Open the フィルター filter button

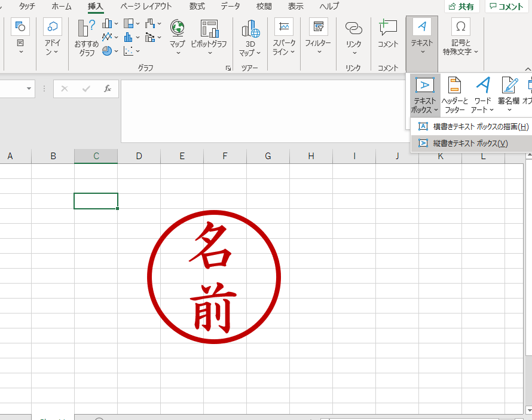318,36
